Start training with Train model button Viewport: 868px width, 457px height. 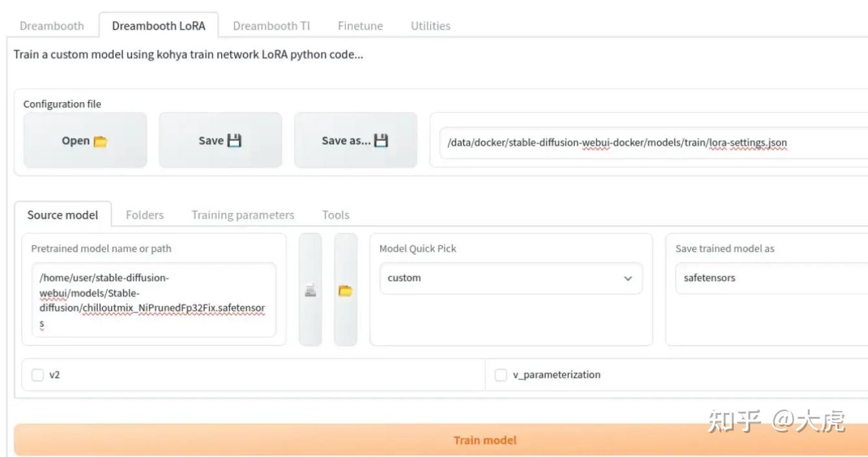[484, 440]
